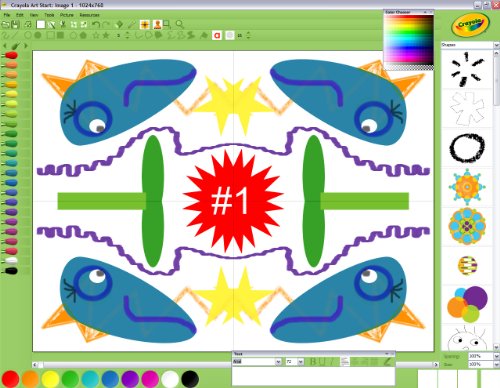This screenshot has height=388, width=500.
Task: Select the color picker eyedropper tool
Action: point(132,24)
